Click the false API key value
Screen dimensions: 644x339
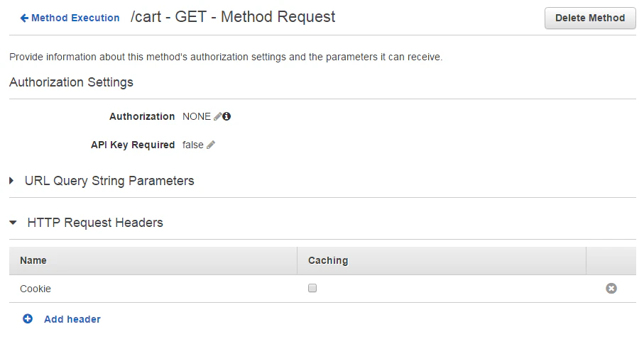pos(193,145)
